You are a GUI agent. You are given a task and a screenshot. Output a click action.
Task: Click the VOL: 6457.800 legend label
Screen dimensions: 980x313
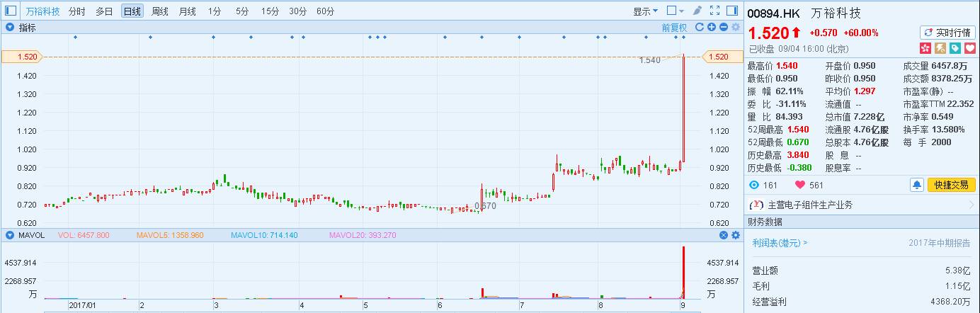tap(84, 235)
